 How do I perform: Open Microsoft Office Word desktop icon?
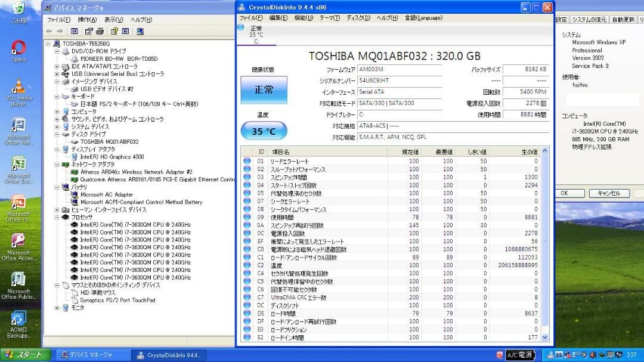pos(18,131)
